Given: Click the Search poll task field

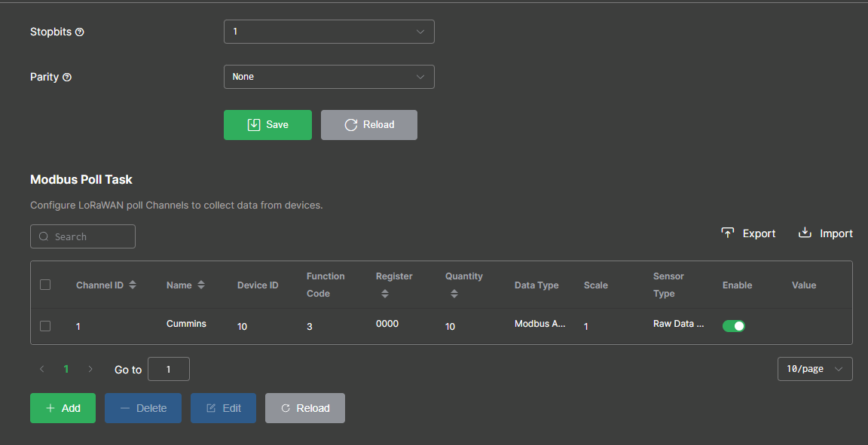Looking at the screenshot, I should (83, 236).
